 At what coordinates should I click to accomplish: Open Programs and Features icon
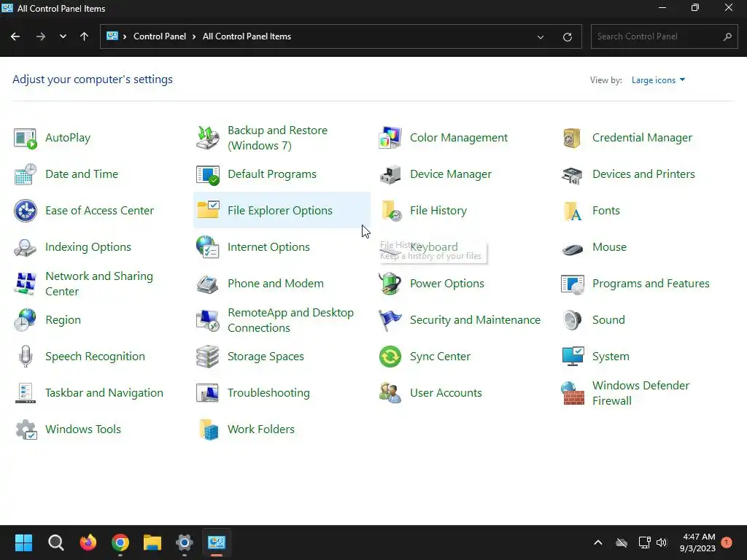tap(572, 284)
